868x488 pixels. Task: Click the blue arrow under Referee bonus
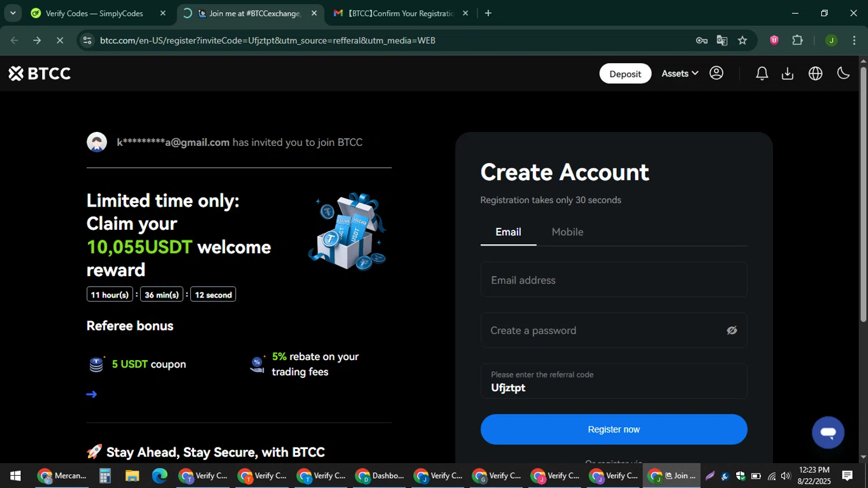(x=91, y=394)
